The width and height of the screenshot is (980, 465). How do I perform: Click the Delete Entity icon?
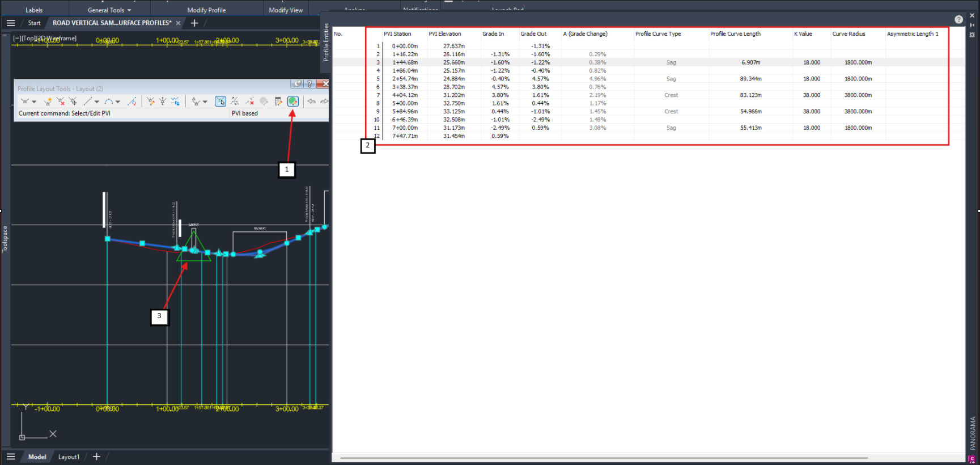pos(249,102)
